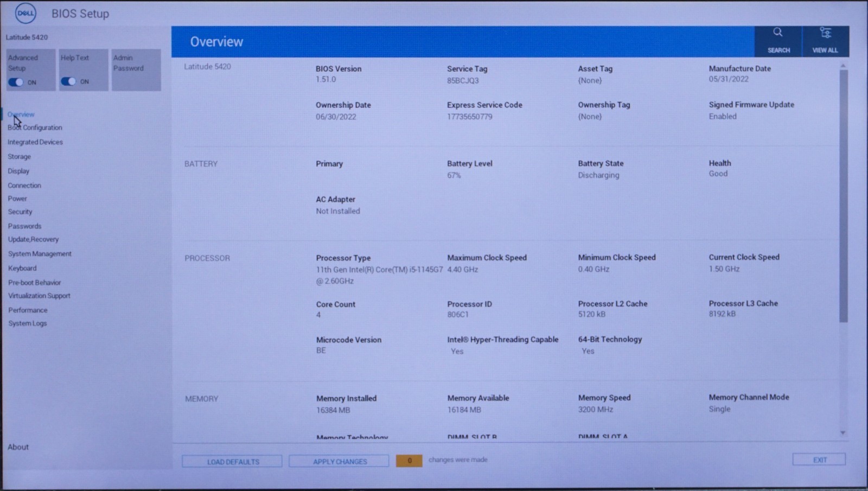Click the Memory Available value 16184 MB
Viewport: 868px width, 491px height.
[x=464, y=410]
